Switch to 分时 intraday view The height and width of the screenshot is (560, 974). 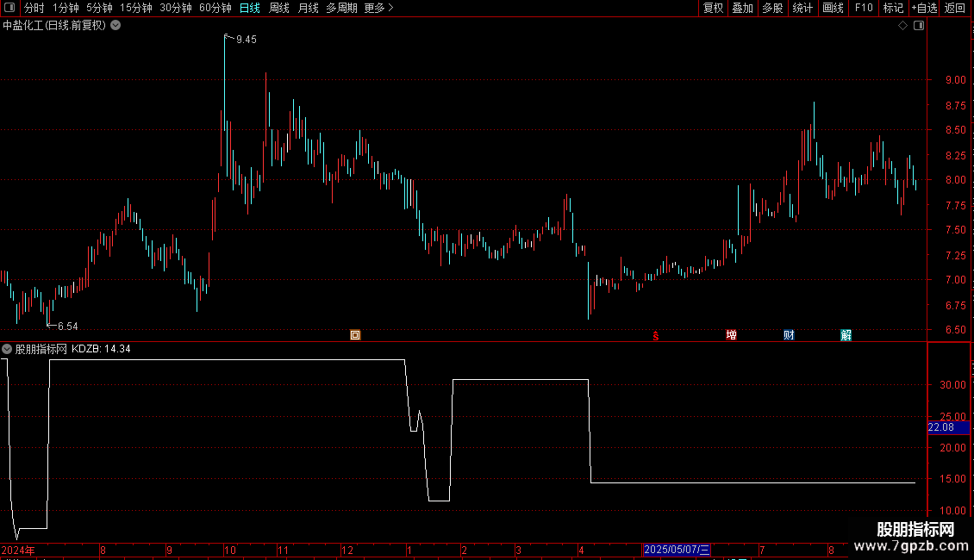coord(34,8)
